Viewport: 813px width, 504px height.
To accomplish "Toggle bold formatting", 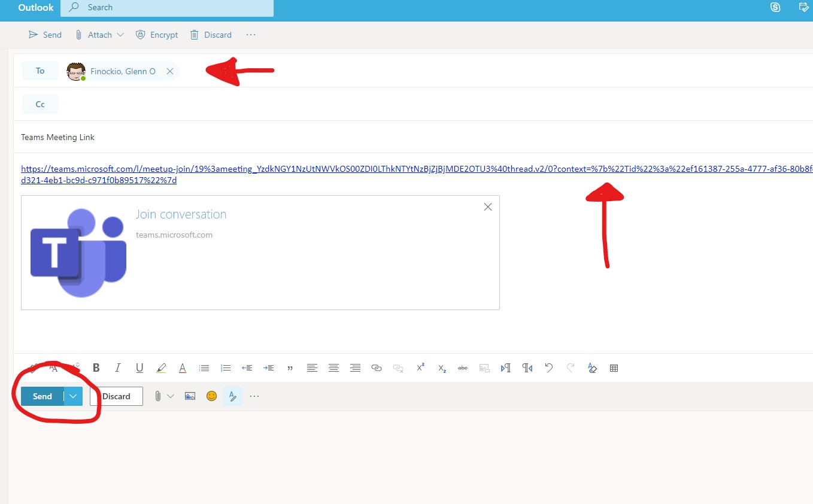I will (x=96, y=368).
